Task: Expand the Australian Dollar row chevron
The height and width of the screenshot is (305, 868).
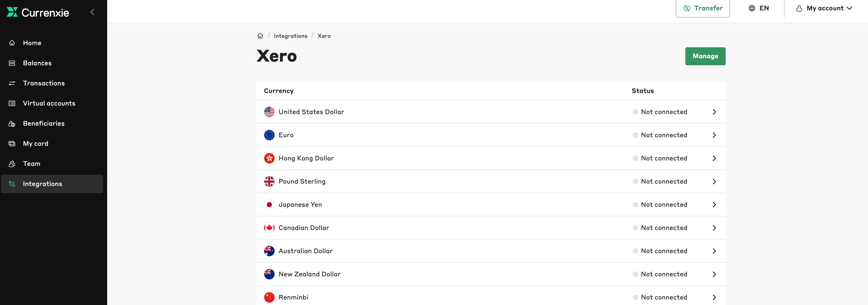Action: pyautogui.click(x=714, y=251)
